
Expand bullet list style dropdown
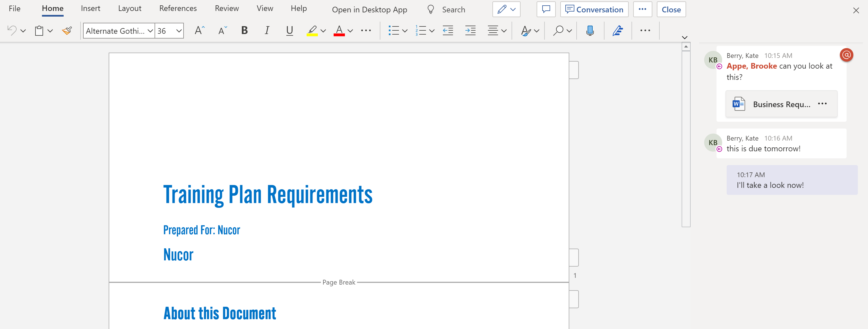pyautogui.click(x=405, y=31)
